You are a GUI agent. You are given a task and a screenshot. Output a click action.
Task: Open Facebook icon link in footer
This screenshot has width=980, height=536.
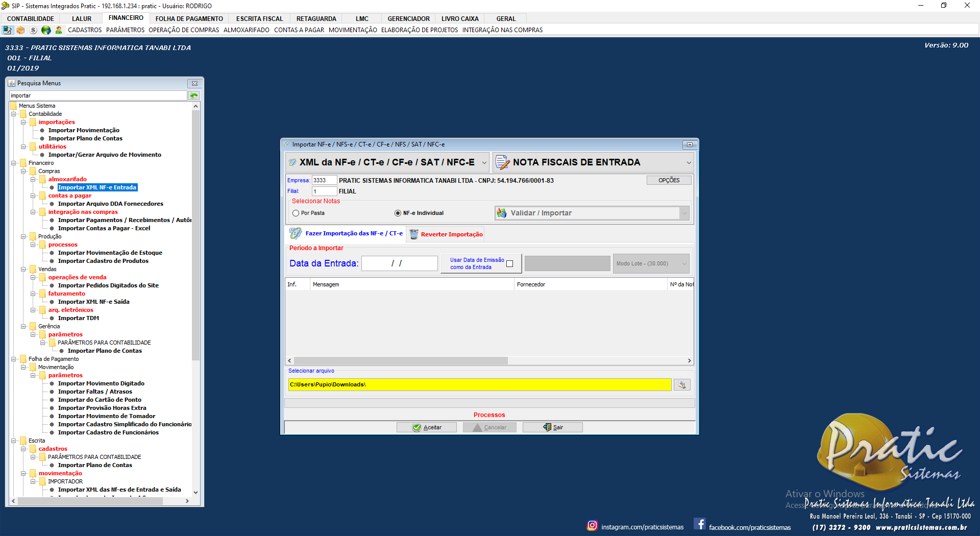point(700,524)
